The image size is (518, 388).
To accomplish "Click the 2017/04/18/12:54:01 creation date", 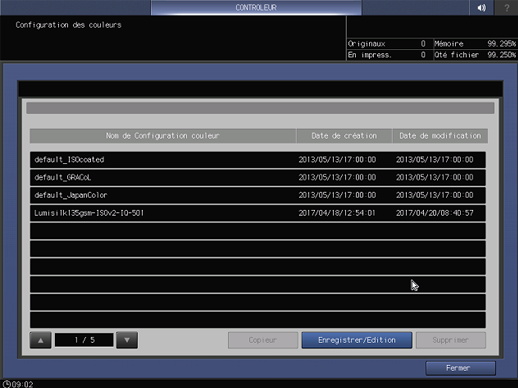I will coord(337,213).
